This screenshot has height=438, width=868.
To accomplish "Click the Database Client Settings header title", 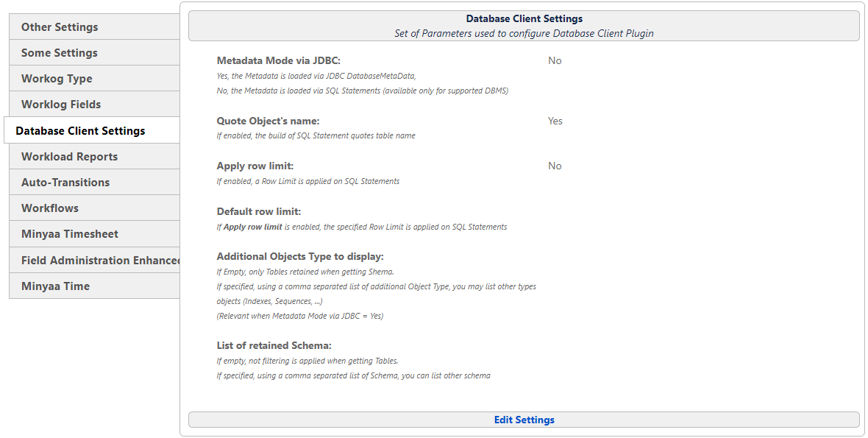I will (524, 18).
